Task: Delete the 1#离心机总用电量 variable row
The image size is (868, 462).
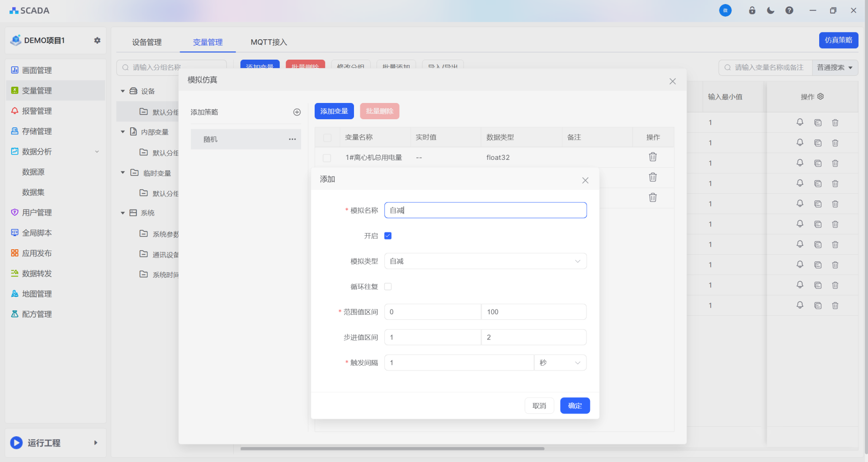Action: [652, 157]
